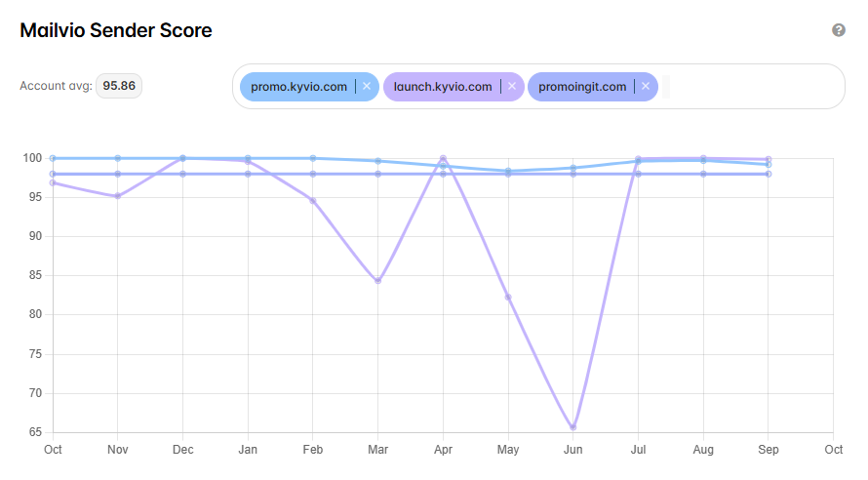868x480 pixels.
Task: Select the launch.kyvio.com October start point
Action: pos(53,182)
